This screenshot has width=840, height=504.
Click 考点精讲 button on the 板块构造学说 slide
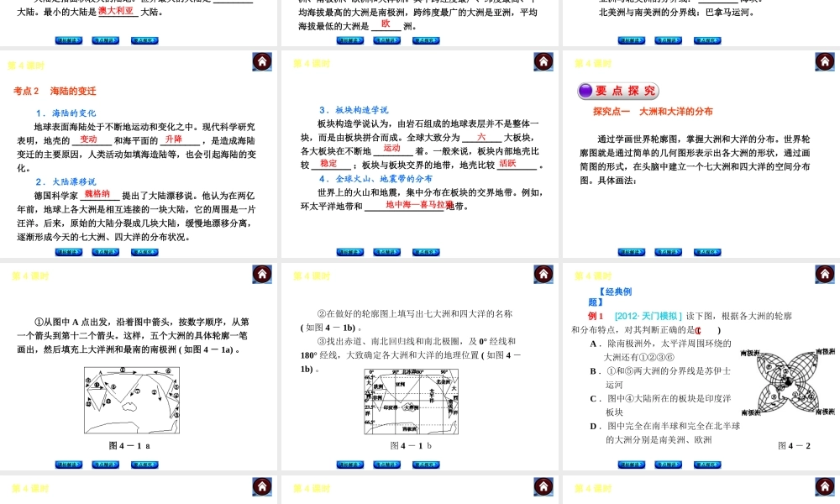point(386,252)
